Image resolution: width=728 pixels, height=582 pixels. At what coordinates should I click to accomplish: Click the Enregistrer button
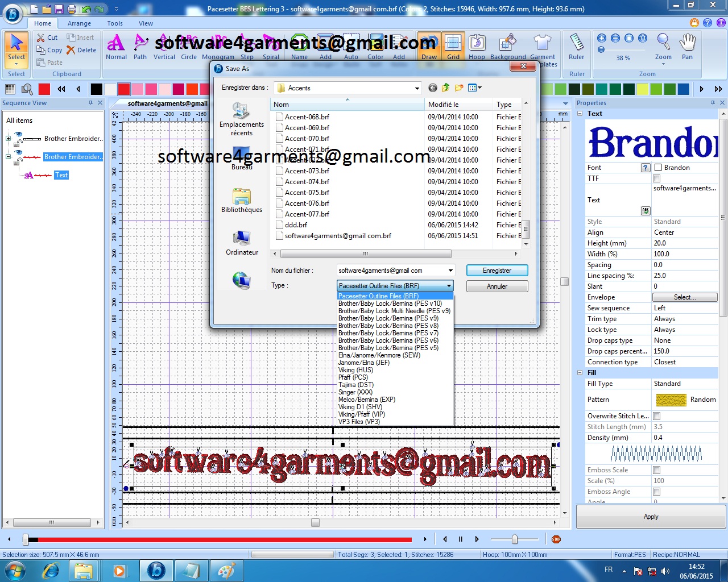(497, 270)
